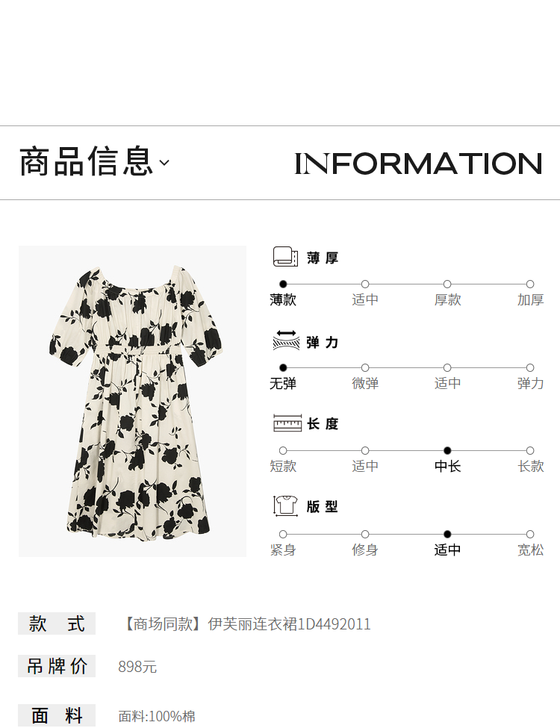560x728 pixels.
Task: Select the 中长 length radio dot
Action: tap(448, 450)
